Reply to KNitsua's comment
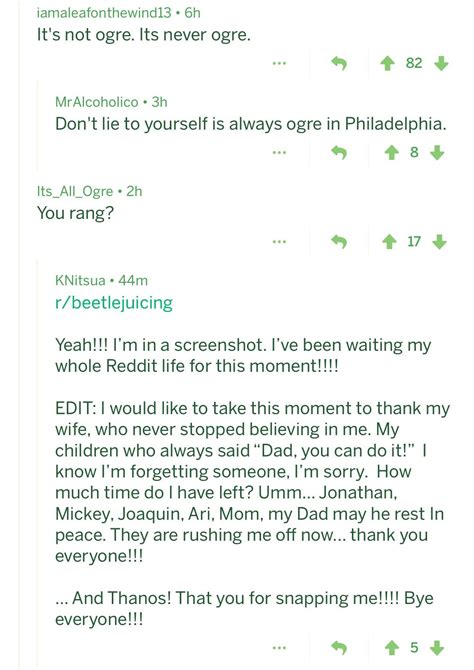 pyautogui.click(x=339, y=648)
